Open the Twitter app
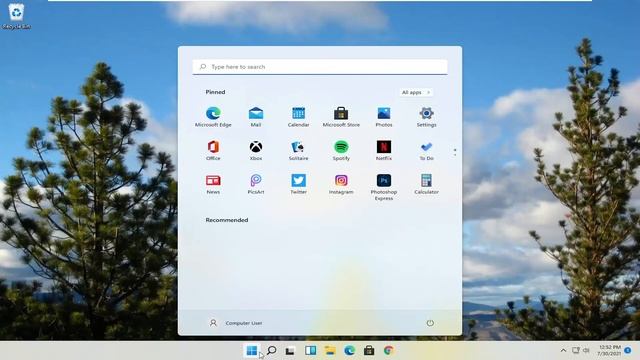This screenshot has height=360, width=640. pyautogui.click(x=298, y=184)
